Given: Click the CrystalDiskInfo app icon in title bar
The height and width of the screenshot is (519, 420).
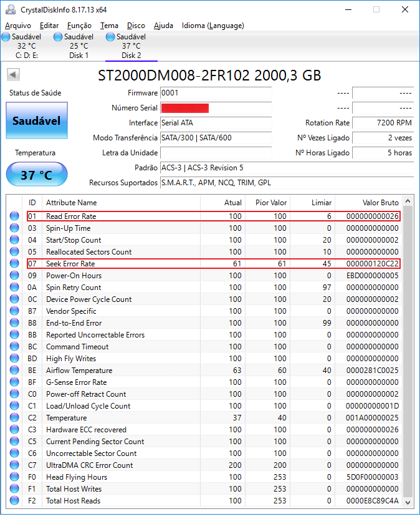Looking at the screenshot, I should point(11,9).
